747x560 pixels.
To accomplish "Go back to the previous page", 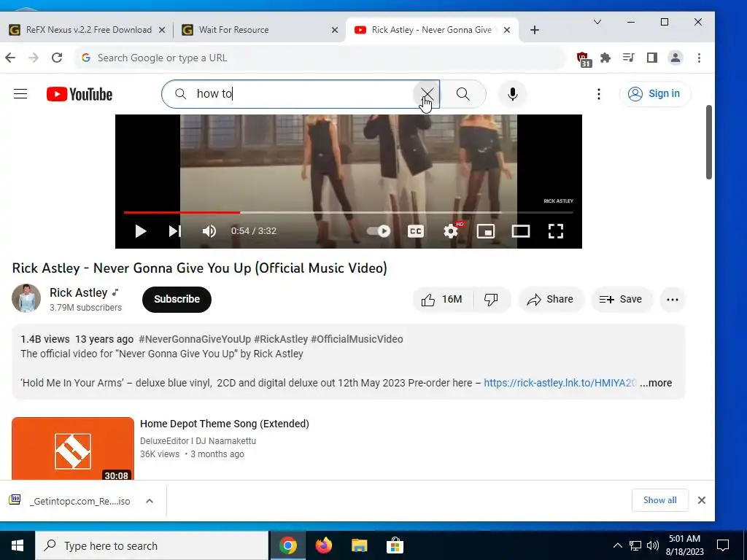I will pyautogui.click(x=10, y=58).
